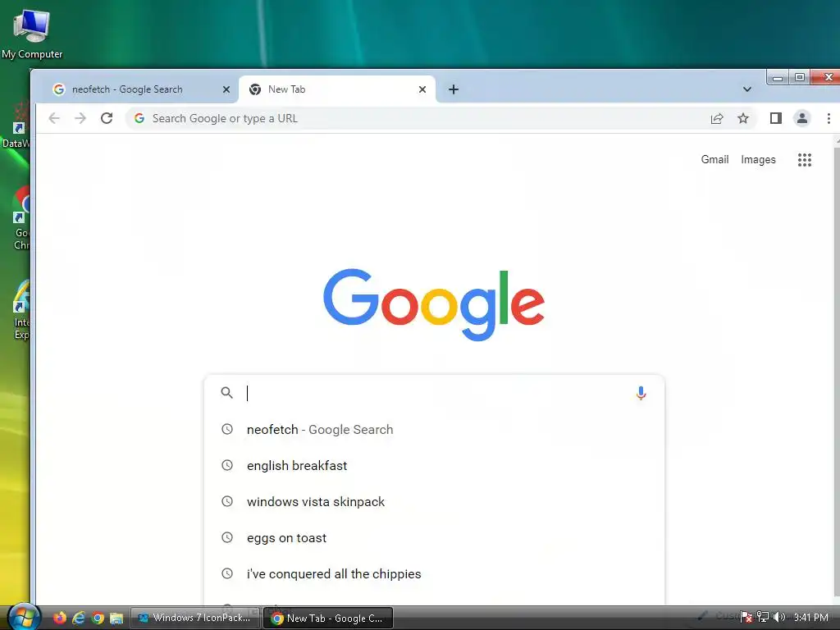This screenshot has width=840, height=630.
Task: Click the clock icon beside english breakfast
Action: click(x=227, y=466)
